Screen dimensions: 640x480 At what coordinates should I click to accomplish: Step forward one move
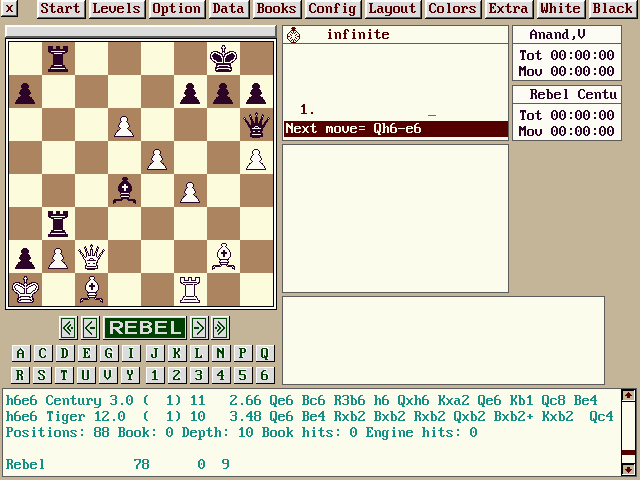[x=199, y=328]
